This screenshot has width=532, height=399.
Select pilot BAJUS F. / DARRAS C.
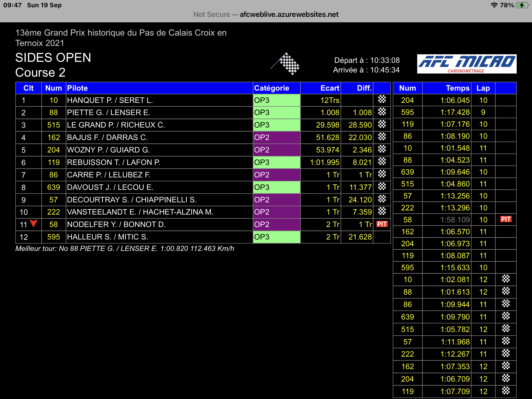(107, 137)
